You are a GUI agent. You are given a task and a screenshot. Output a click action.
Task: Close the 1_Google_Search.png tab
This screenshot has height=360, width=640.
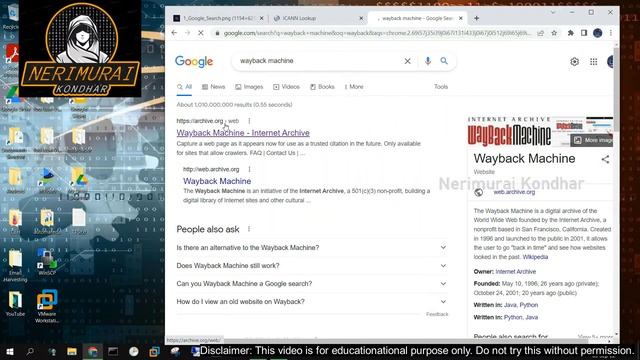(x=262, y=18)
